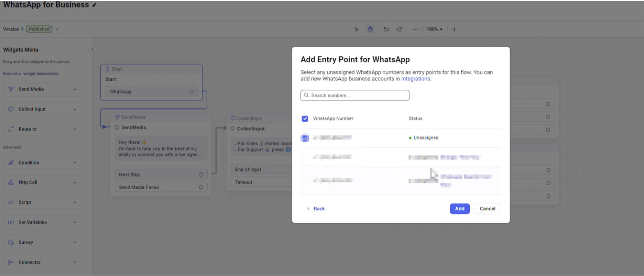
Task: Toggle the select-all WhatsApp Number checkbox
Action: [x=305, y=119]
